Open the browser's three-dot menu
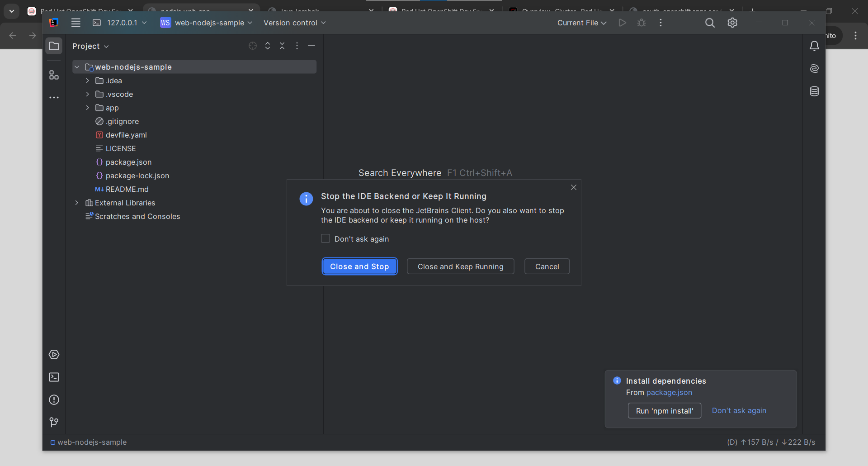This screenshot has height=466, width=868. (x=855, y=35)
